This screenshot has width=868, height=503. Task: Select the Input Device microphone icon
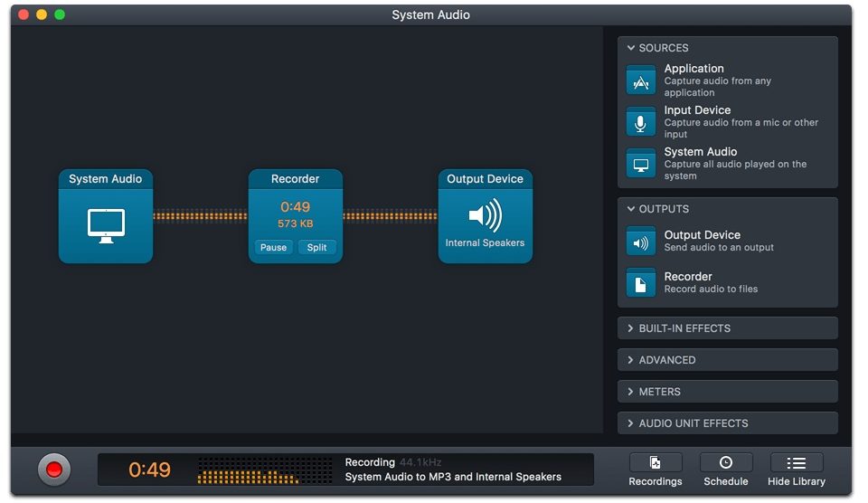pyautogui.click(x=641, y=122)
